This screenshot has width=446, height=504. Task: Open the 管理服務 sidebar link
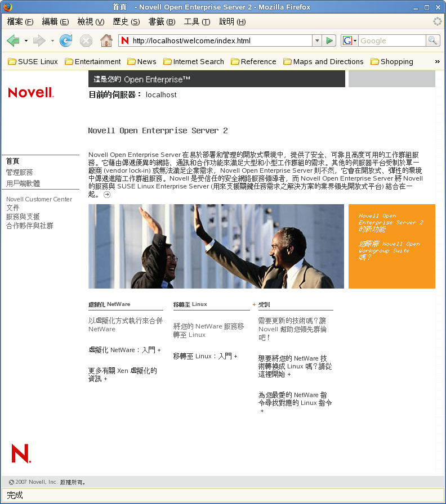pos(19,172)
